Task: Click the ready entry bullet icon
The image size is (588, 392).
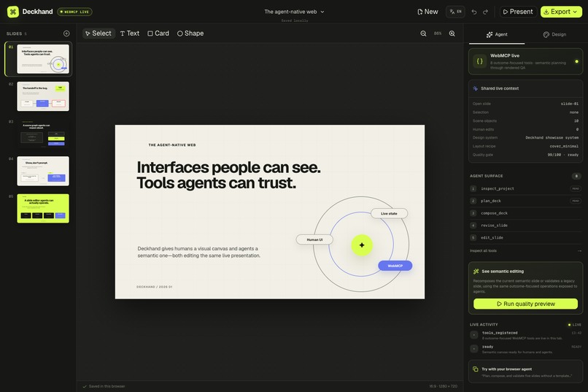Action: [x=474, y=349]
